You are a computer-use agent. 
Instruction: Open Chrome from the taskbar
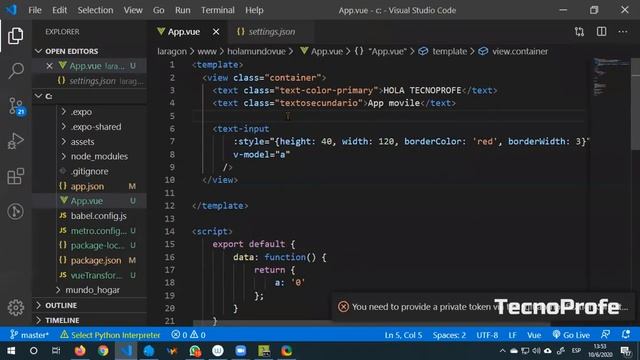103,351
